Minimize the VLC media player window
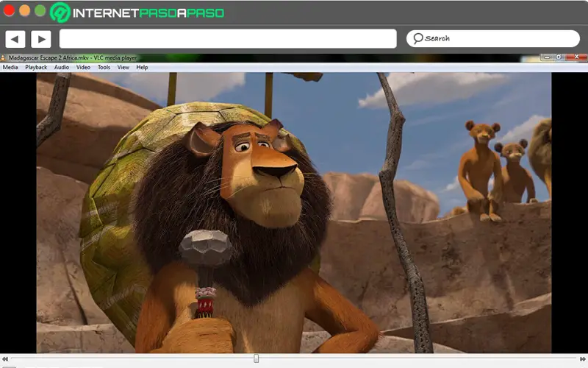The width and height of the screenshot is (588, 368). pyautogui.click(x=547, y=57)
